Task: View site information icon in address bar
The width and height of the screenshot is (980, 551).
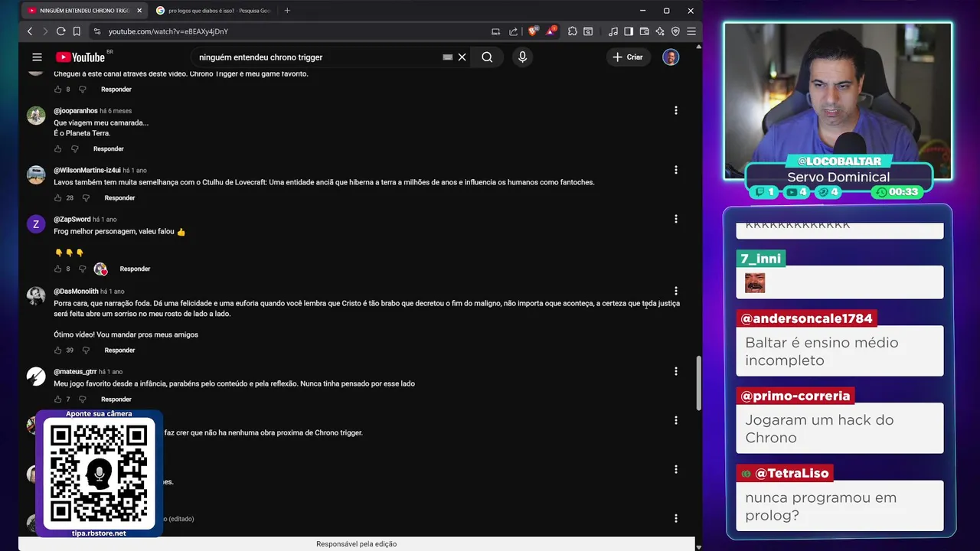Action: (x=97, y=31)
